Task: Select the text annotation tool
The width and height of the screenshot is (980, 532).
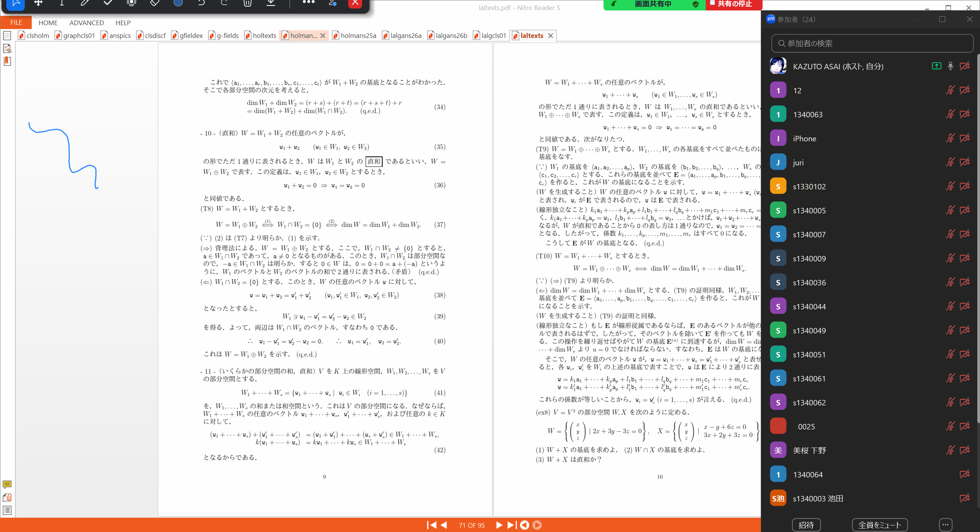Action: 62,3
